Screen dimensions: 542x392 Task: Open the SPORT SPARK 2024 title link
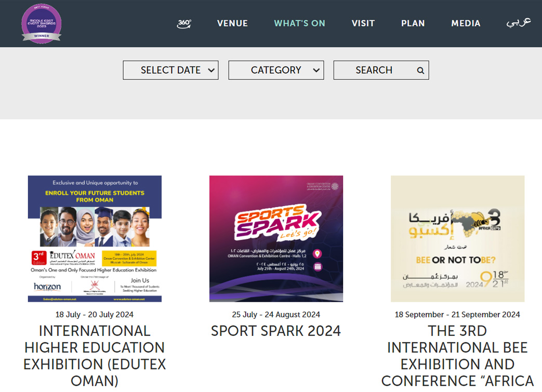(x=276, y=331)
